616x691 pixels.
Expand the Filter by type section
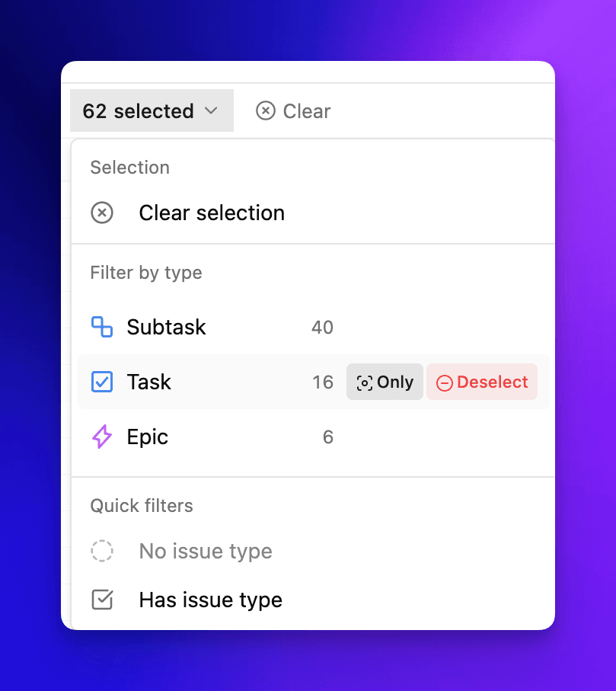pos(145,273)
